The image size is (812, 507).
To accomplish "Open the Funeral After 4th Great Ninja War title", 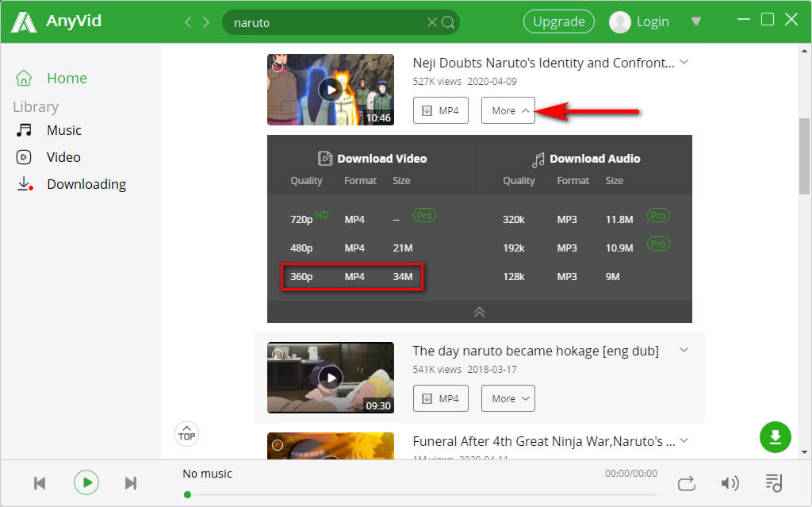I will point(544,441).
